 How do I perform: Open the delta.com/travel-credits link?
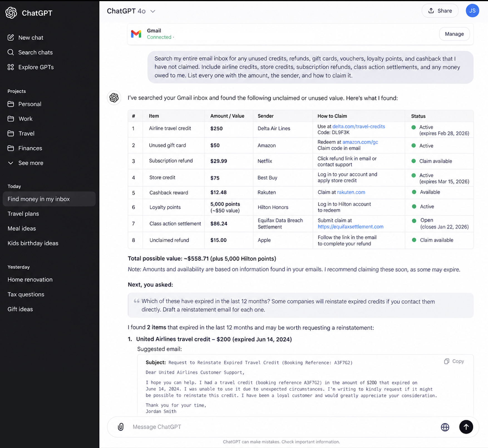[359, 127]
